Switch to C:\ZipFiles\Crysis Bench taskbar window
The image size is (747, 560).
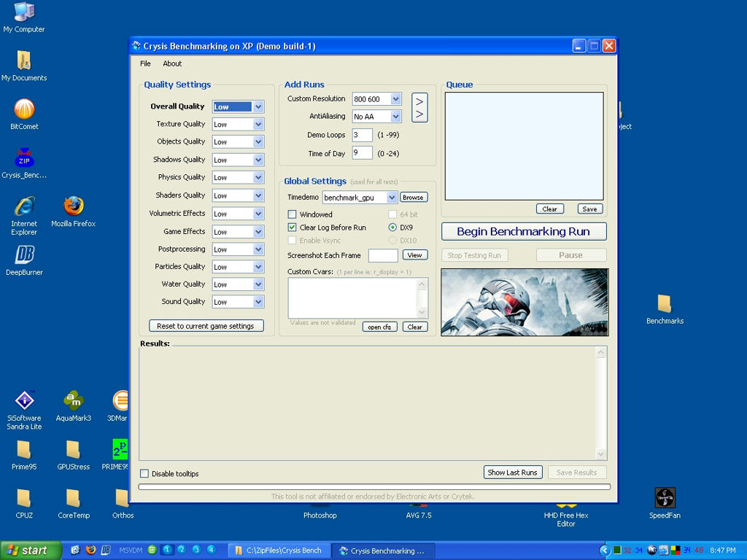click(278, 551)
